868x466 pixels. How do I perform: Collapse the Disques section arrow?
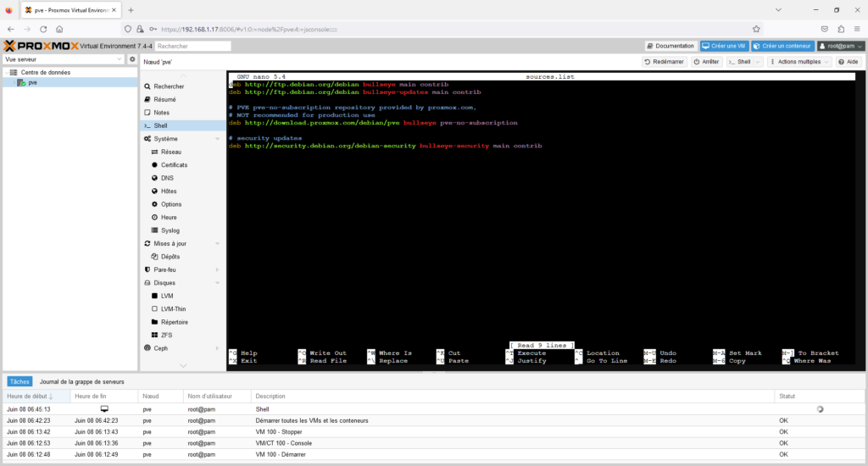click(217, 283)
